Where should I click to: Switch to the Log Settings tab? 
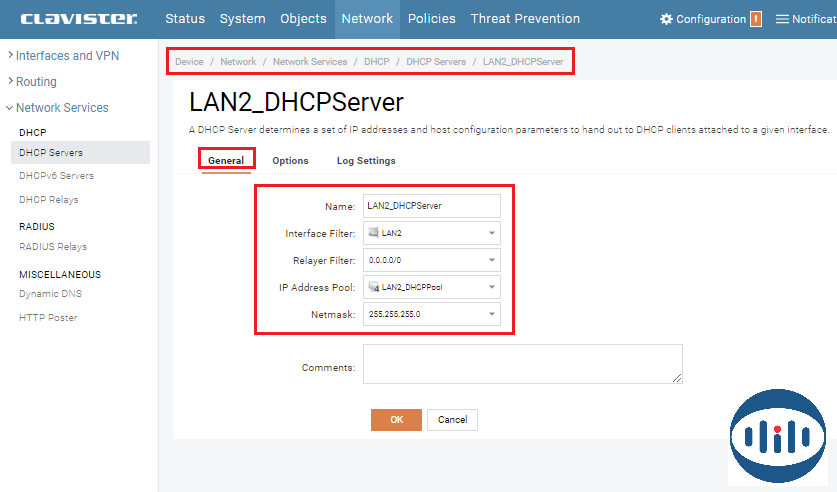point(366,161)
